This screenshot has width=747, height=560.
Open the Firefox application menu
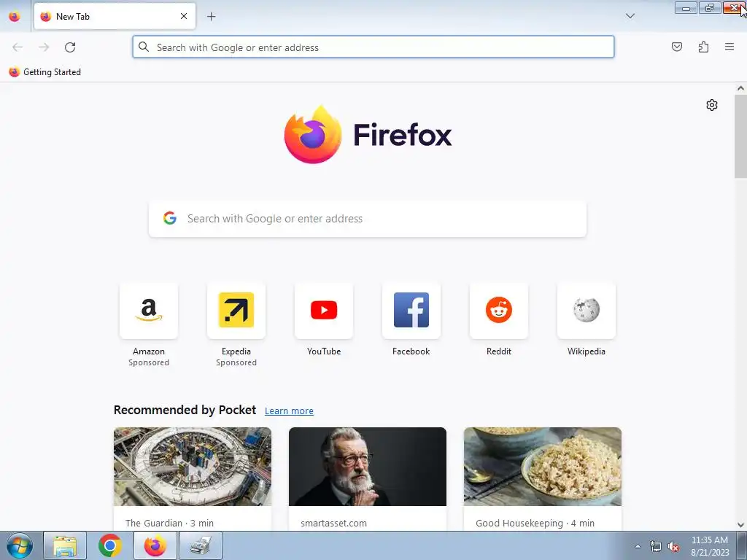click(729, 47)
